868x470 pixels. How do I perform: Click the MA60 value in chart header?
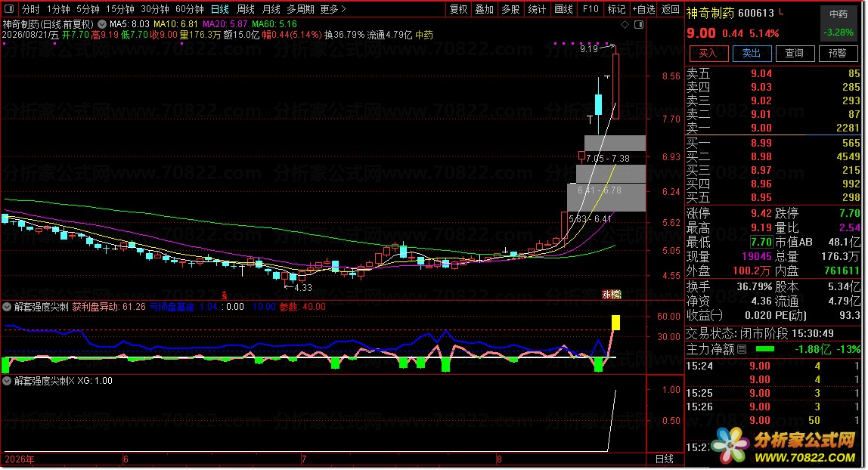274,24
